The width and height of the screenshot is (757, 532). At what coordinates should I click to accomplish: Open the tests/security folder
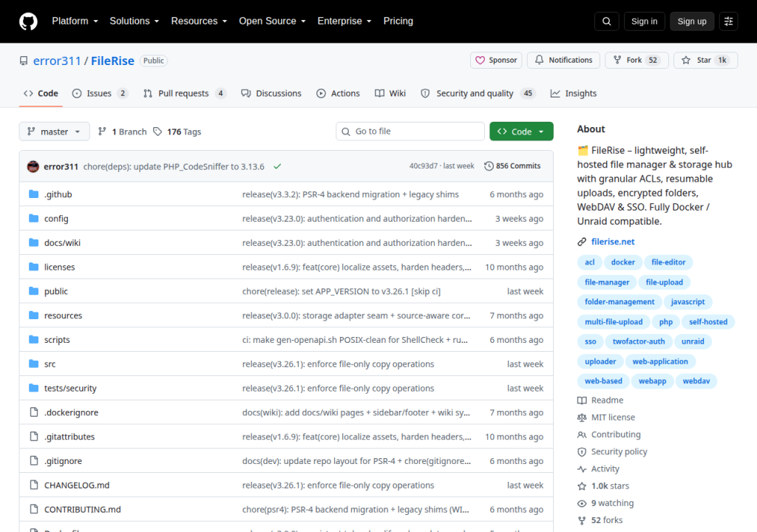tap(70, 388)
